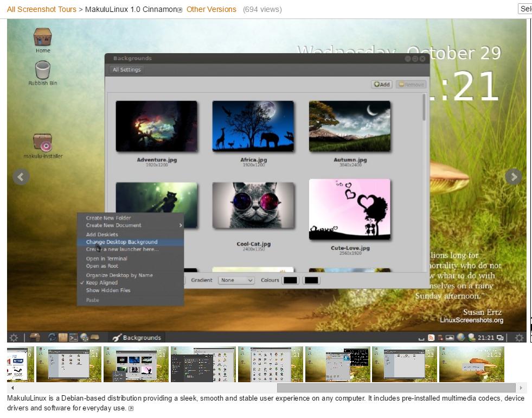The height and width of the screenshot is (418, 532).
Task: Click the show desktop desk icon in panel
Action: tap(35, 337)
